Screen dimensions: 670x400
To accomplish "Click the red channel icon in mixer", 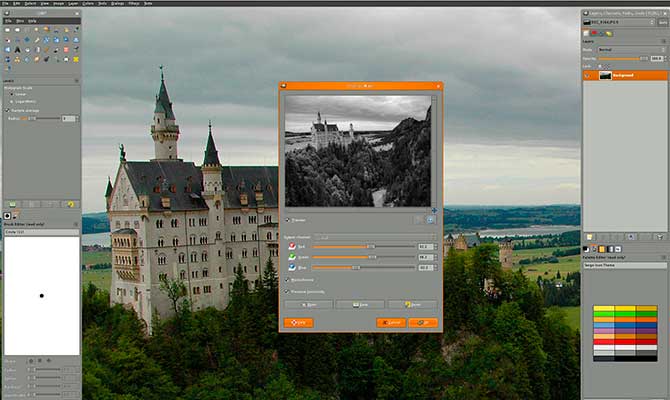I will tap(292, 246).
